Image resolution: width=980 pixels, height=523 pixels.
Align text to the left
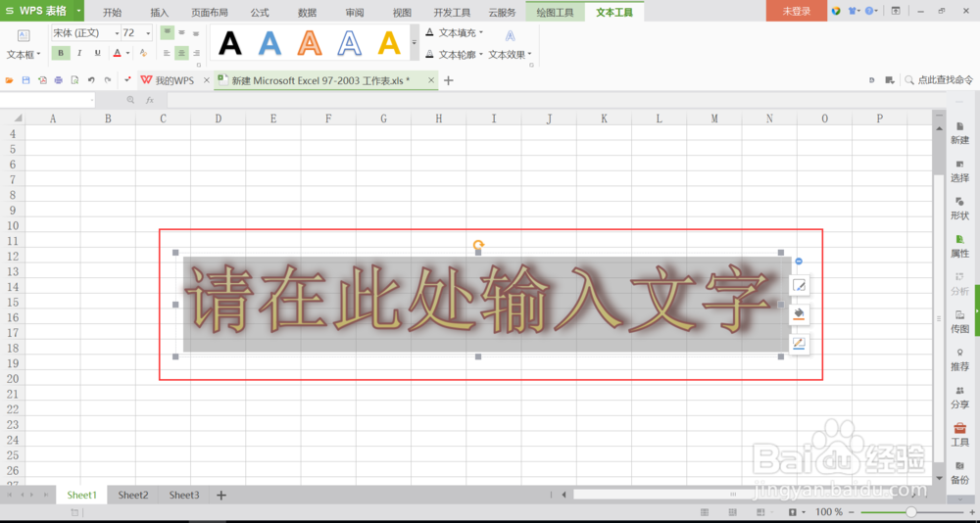coord(167,53)
